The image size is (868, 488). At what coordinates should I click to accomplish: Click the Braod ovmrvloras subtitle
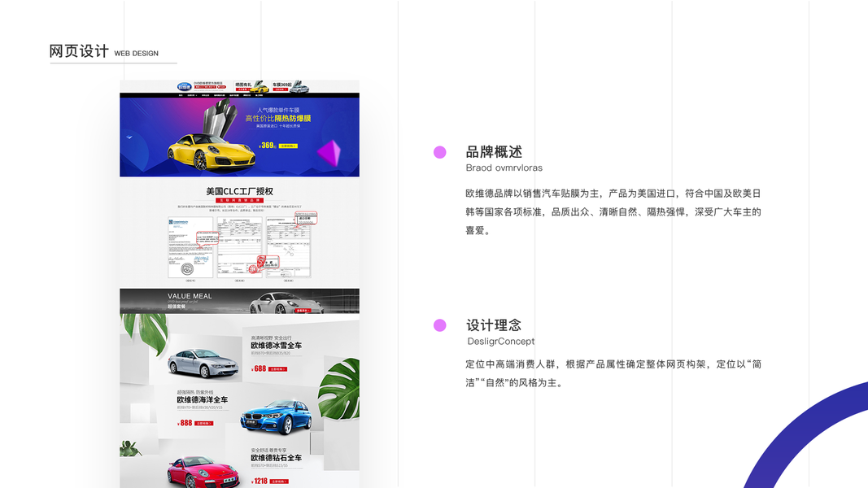504,168
